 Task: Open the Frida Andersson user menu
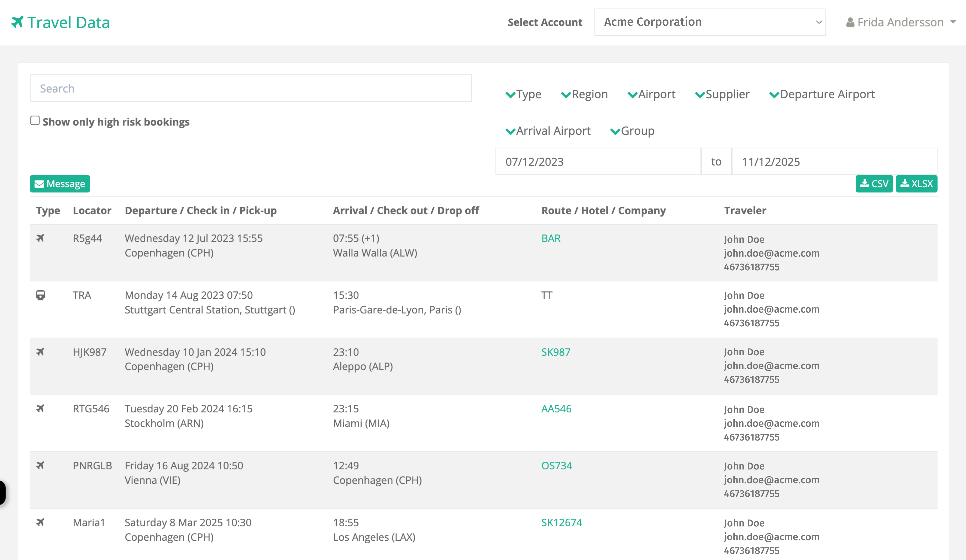(x=901, y=22)
